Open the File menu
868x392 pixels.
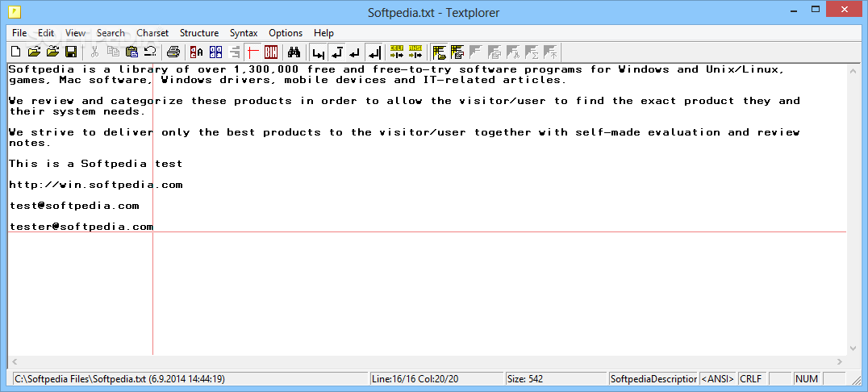(x=19, y=32)
